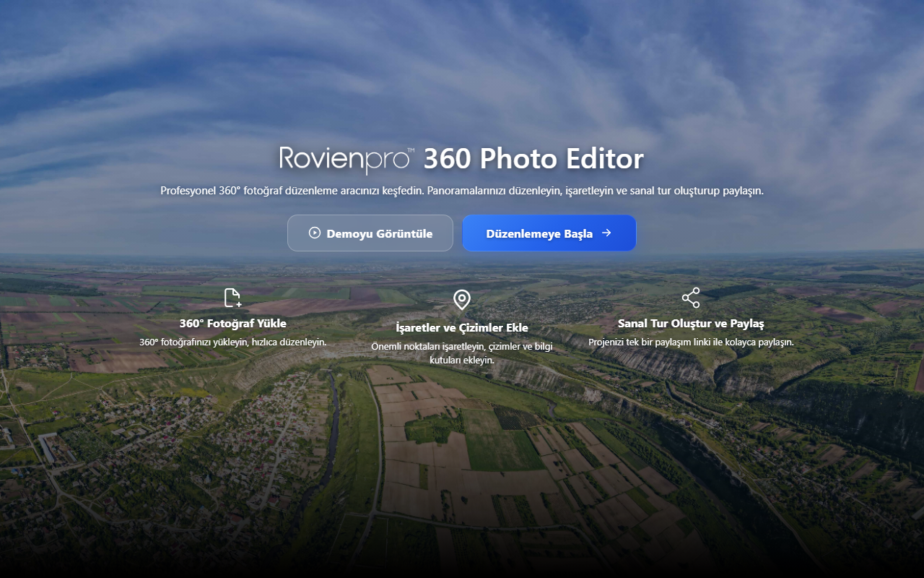Click the arrow icon in Düzenlemeye Başla
This screenshot has height=578, width=924.
(606, 233)
